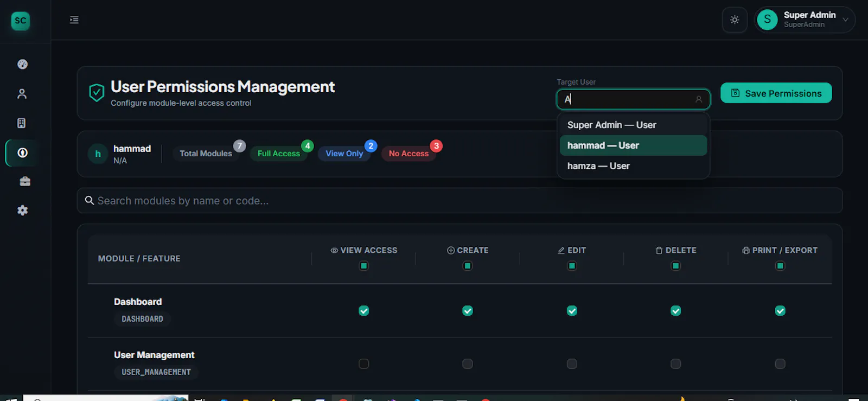This screenshot has width=868, height=401.
Task: Click the Super Admin account name
Action: pos(809,15)
